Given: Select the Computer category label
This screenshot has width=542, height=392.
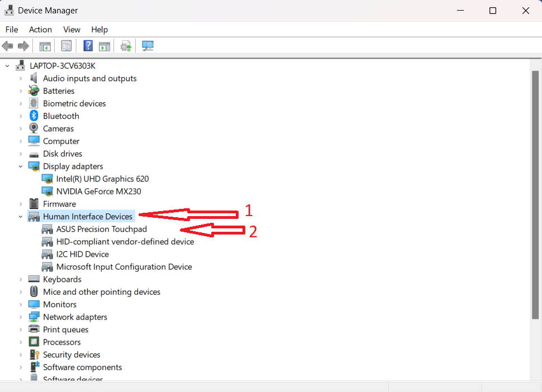Looking at the screenshot, I should pyautogui.click(x=61, y=141).
